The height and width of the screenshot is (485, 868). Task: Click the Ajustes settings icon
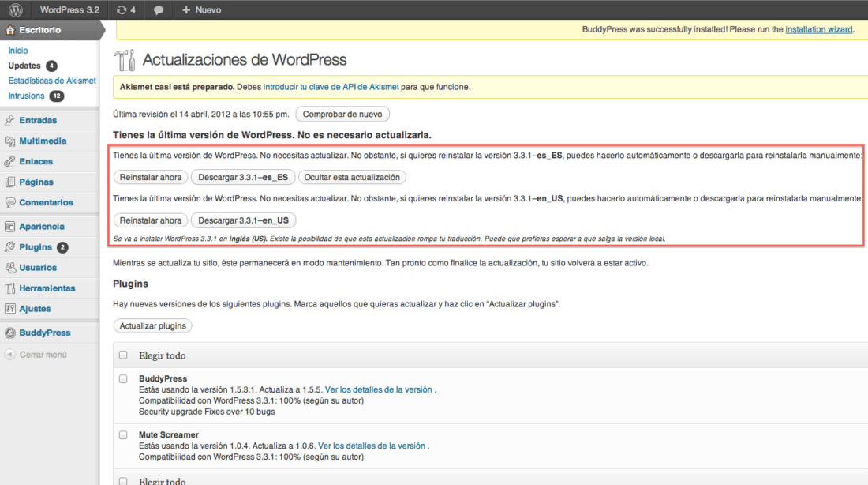pyautogui.click(x=10, y=309)
